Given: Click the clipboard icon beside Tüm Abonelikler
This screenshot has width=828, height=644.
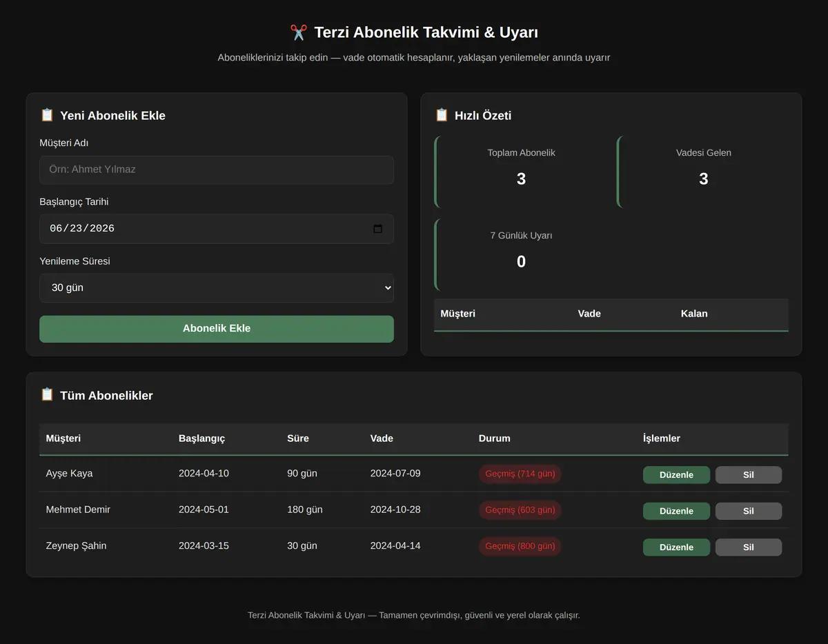Looking at the screenshot, I should 47,395.
